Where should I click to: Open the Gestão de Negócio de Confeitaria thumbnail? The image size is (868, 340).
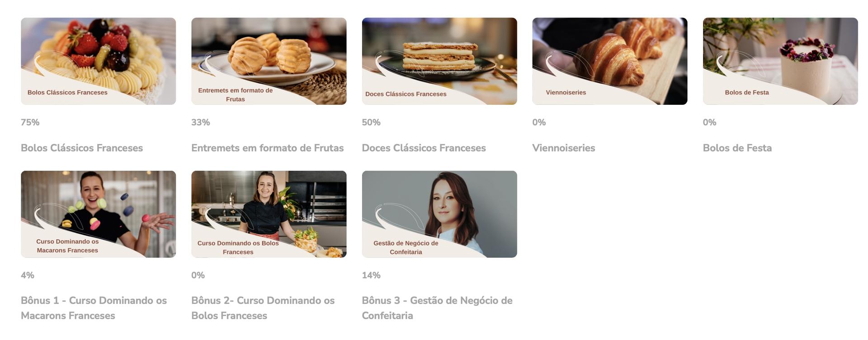[439, 214]
